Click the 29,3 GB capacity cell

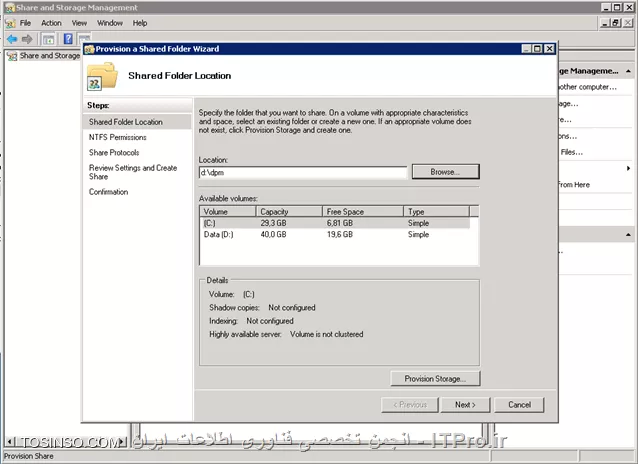click(x=273, y=223)
